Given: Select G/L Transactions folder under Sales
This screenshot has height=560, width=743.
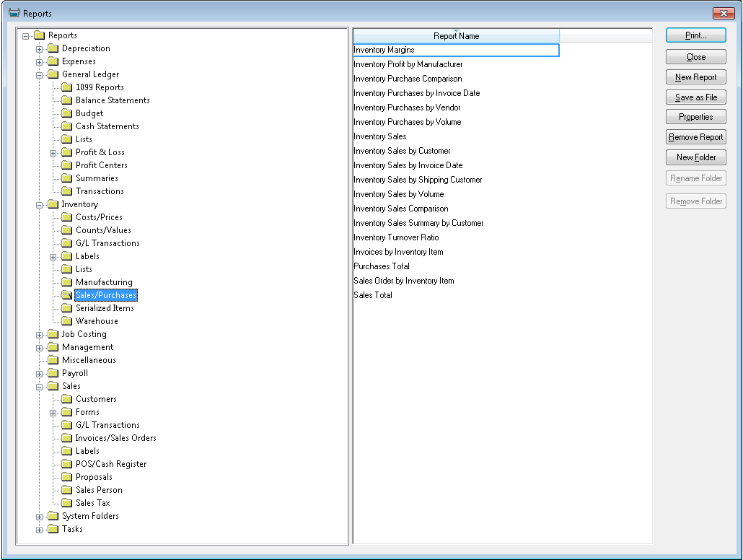Looking at the screenshot, I should point(107,425).
